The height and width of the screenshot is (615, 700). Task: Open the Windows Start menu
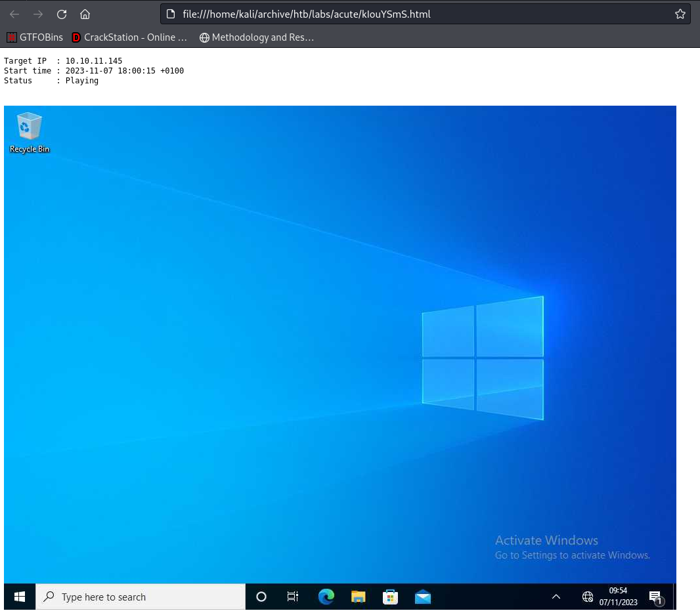pyautogui.click(x=20, y=596)
